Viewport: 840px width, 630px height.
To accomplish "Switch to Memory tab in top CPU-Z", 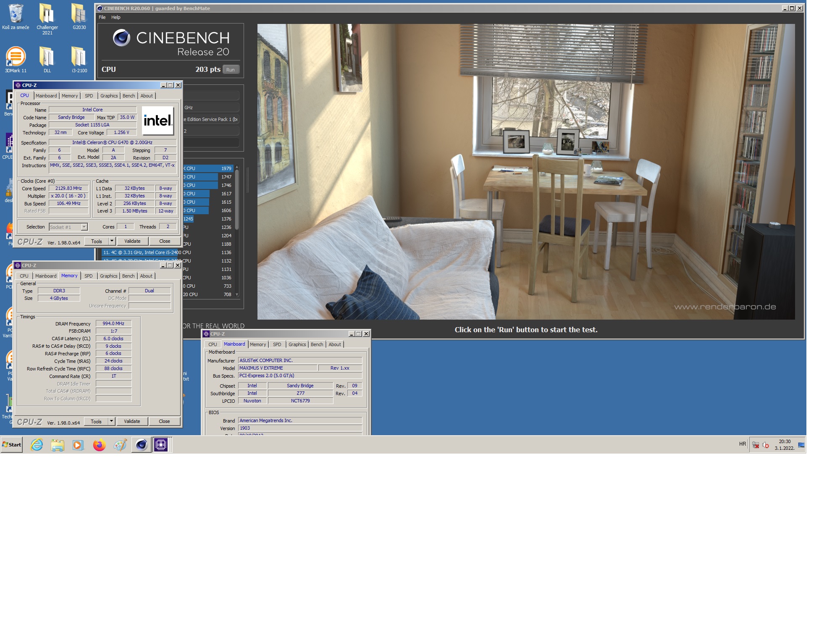I will (x=70, y=96).
